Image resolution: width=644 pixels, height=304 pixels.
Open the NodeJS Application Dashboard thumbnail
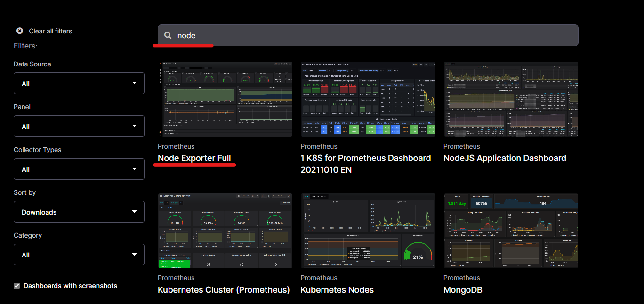[x=511, y=99]
